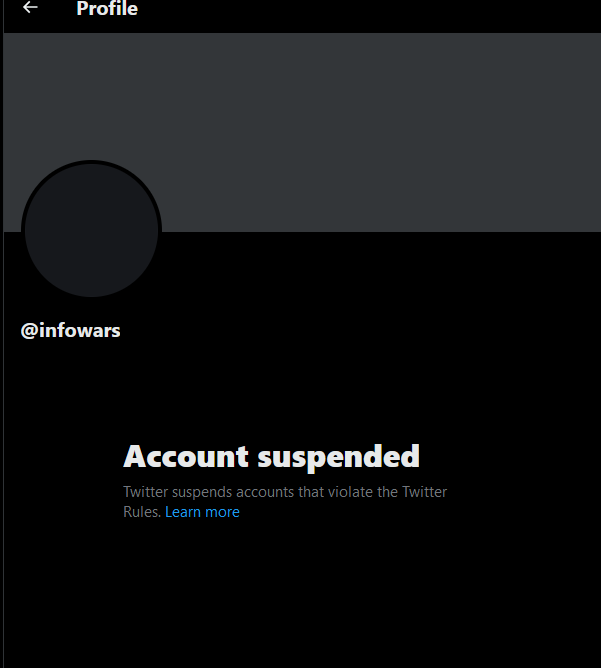The image size is (601, 668).
Task: Click the "@" symbol in the infowars handle
Action: (29, 331)
